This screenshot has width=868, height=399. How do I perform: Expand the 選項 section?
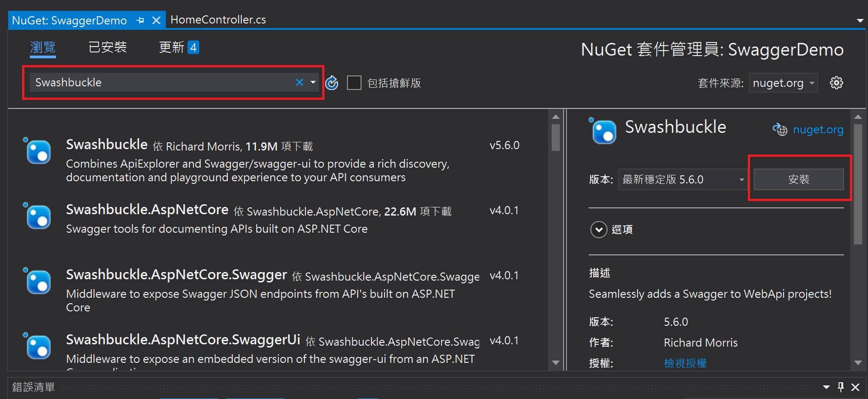point(599,230)
